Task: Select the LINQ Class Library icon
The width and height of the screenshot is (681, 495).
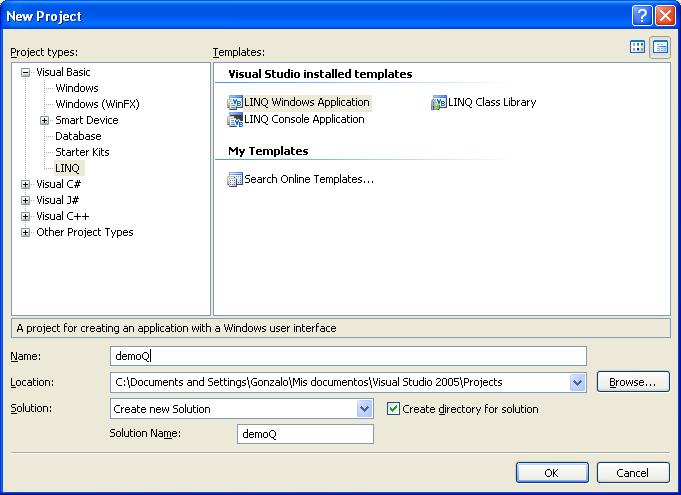Action: [x=439, y=102]
